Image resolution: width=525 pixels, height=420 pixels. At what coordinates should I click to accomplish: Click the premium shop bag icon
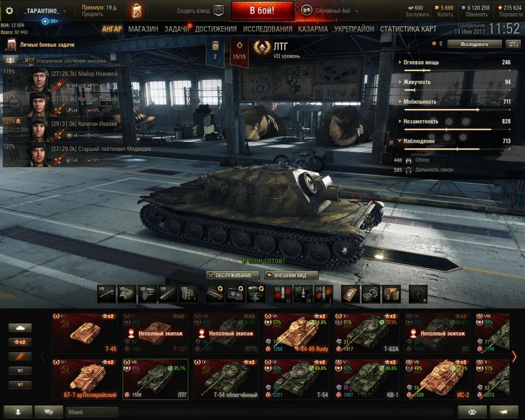[136, 11]
